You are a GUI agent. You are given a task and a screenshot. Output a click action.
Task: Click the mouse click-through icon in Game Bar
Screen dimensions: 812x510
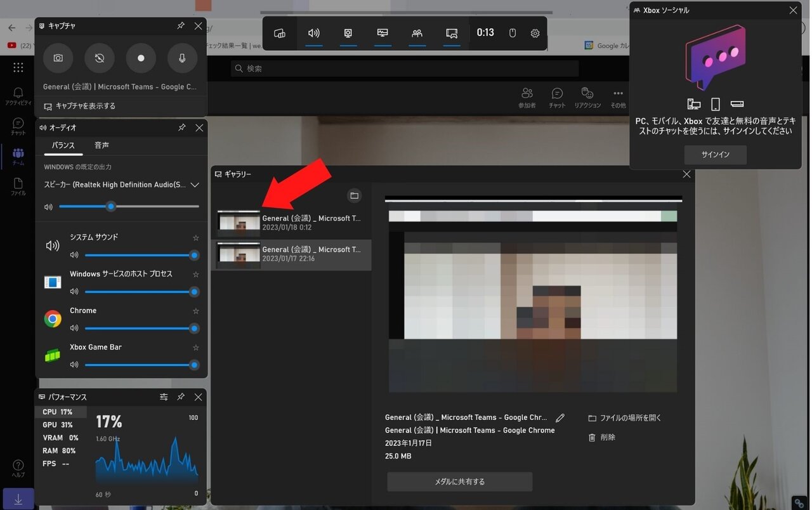click(x=513, y=33)
